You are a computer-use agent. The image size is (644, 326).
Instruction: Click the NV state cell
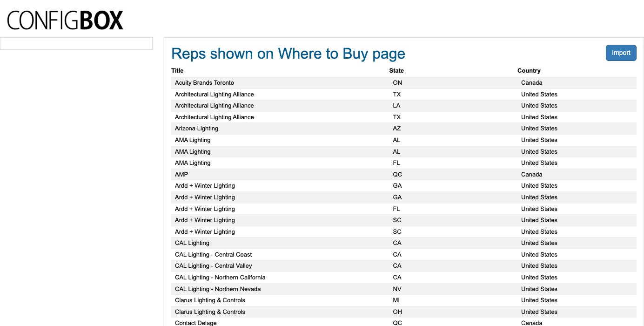pos(397,289)
